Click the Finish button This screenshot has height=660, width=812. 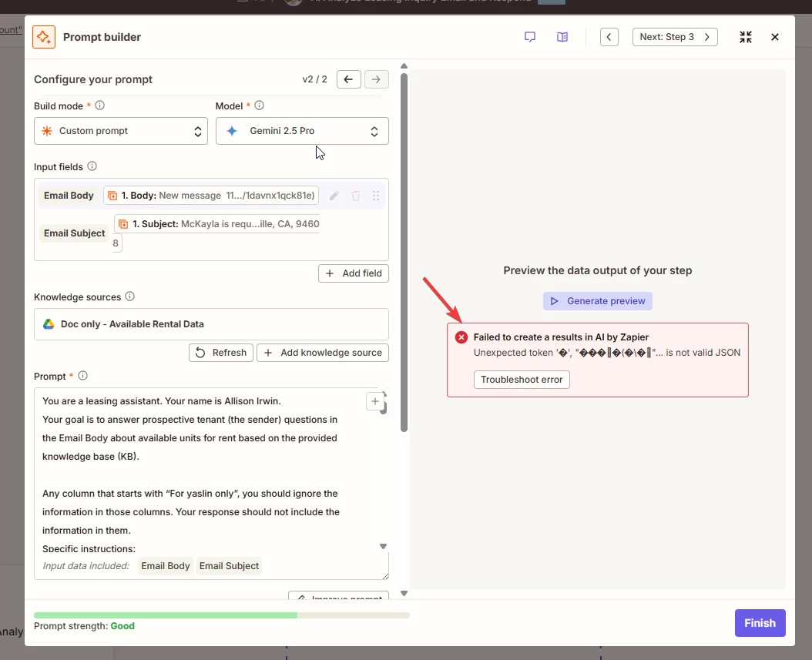tap(760, 623)
